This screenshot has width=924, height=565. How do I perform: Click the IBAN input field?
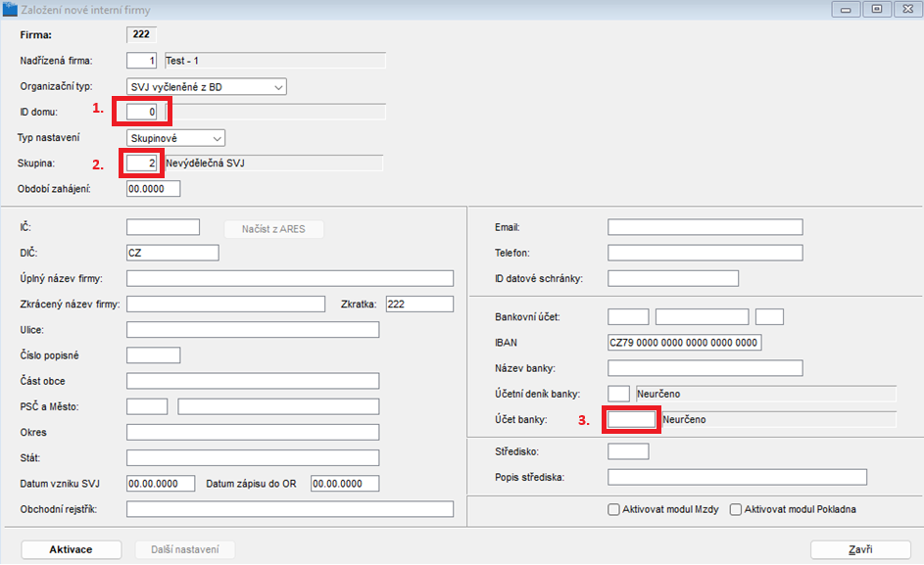(x=685, y=343)
